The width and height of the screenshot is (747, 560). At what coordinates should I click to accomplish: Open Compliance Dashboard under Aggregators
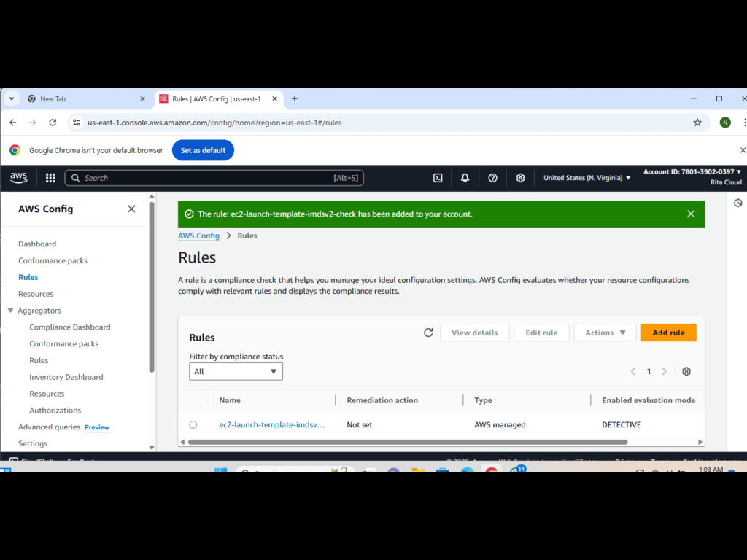point(70,327)
